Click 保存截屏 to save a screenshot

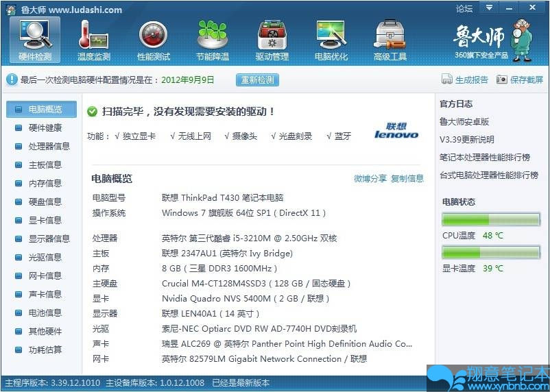[520, 79]
